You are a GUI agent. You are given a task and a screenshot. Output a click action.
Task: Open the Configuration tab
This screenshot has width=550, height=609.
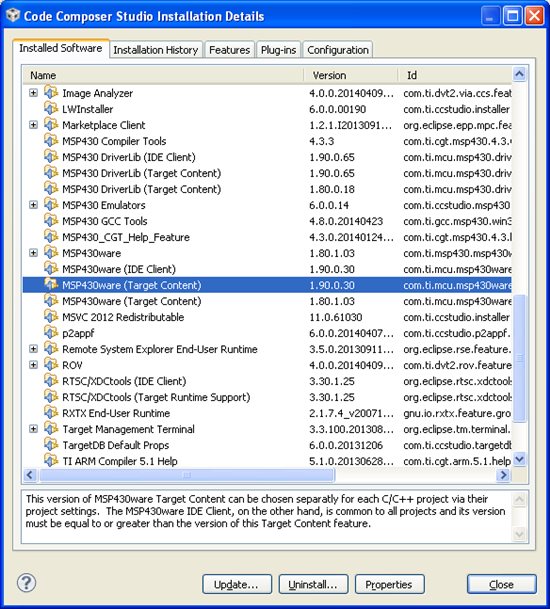338,50
